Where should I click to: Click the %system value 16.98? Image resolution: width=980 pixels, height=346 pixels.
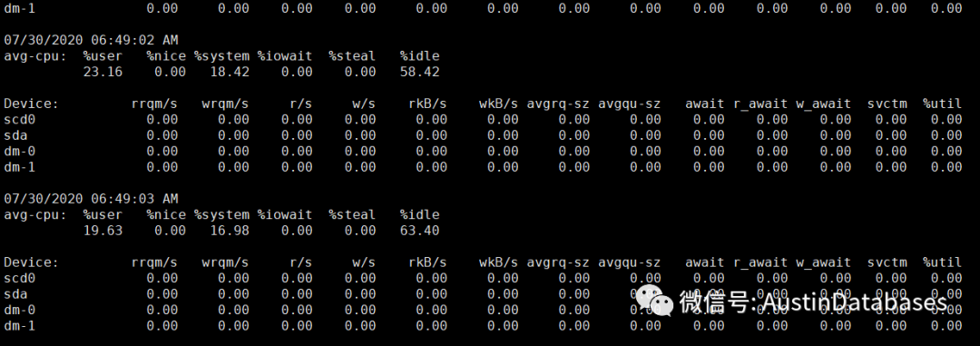[x=230, y=231]
